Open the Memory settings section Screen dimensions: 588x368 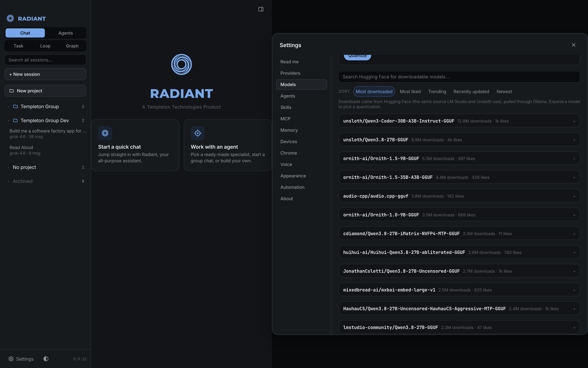click(x=301, y=130)
